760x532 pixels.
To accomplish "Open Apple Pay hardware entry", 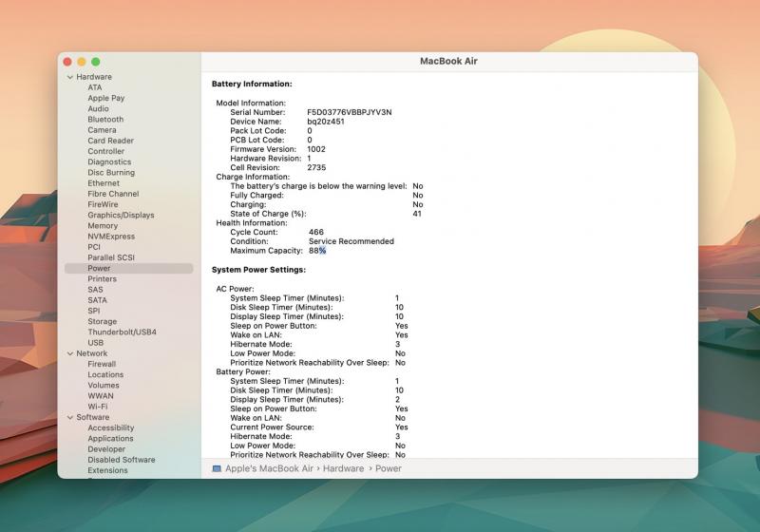I will click(x=106, y=99).
